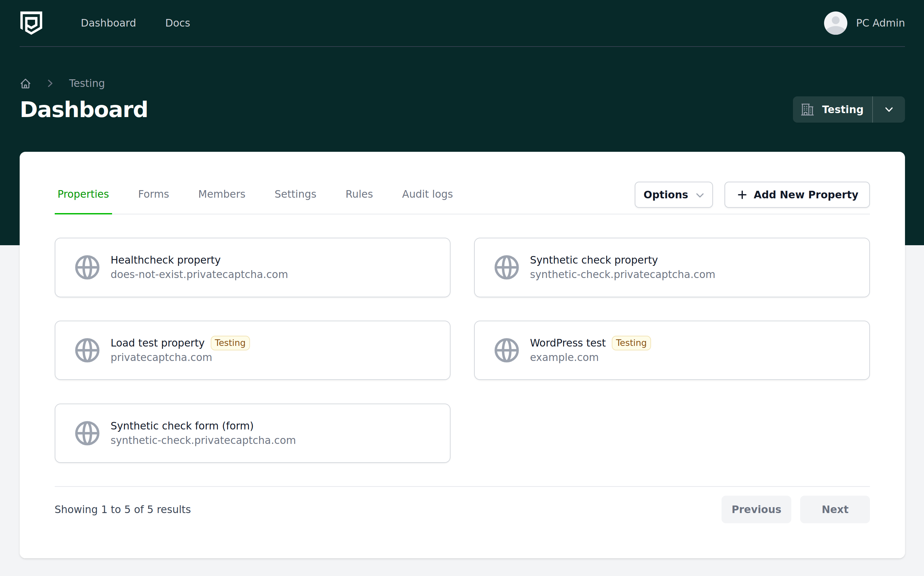This screenshot has height=576, width=924.
Task: Open Docs in top navigation
Action: pos(177,23)
